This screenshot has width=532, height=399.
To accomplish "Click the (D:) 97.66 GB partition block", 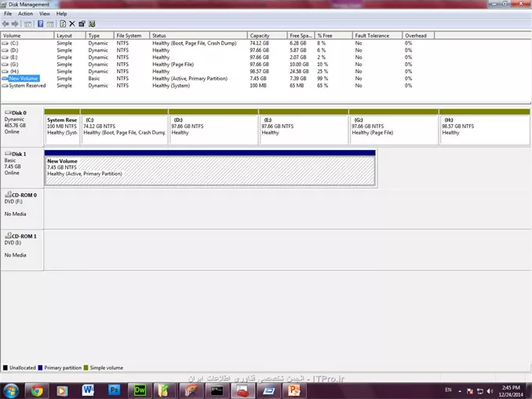I will pos(213,127).
